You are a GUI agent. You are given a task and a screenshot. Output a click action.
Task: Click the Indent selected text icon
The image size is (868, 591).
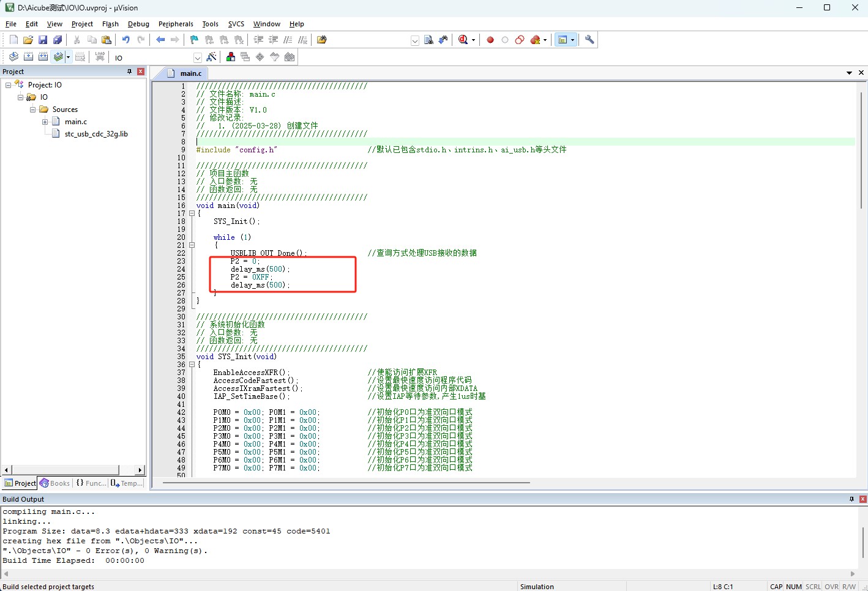click(258, 40)
